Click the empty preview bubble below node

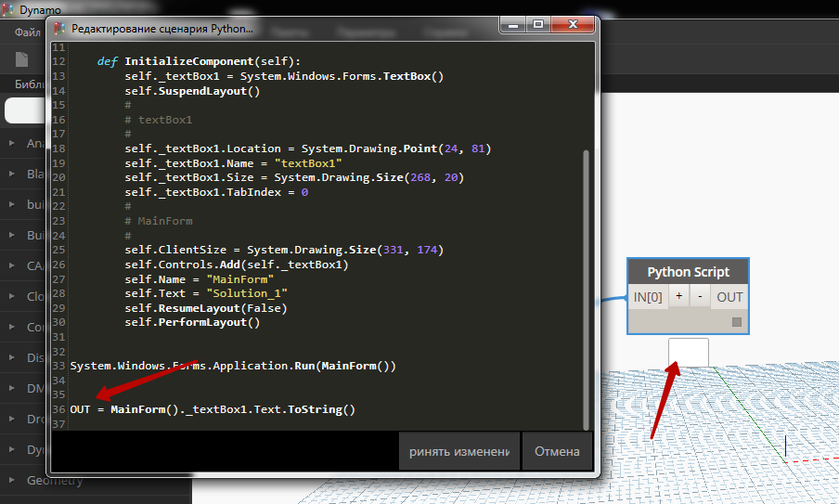pos(688,353)
